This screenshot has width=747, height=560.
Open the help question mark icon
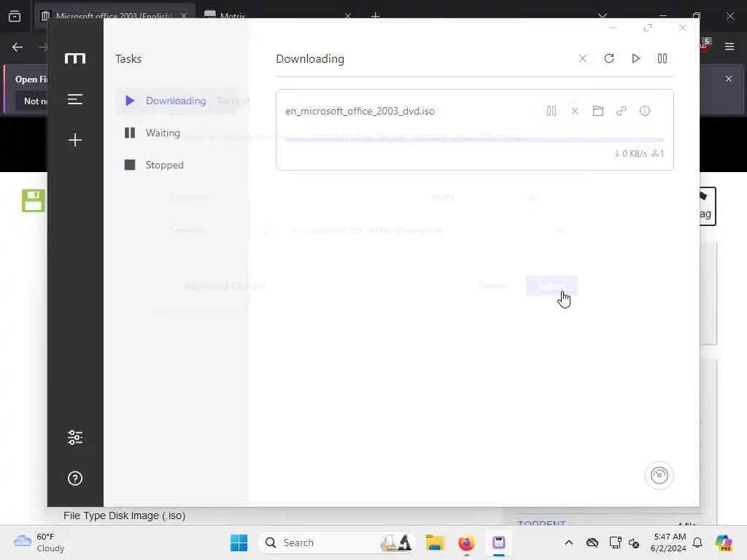click(75, 478)
